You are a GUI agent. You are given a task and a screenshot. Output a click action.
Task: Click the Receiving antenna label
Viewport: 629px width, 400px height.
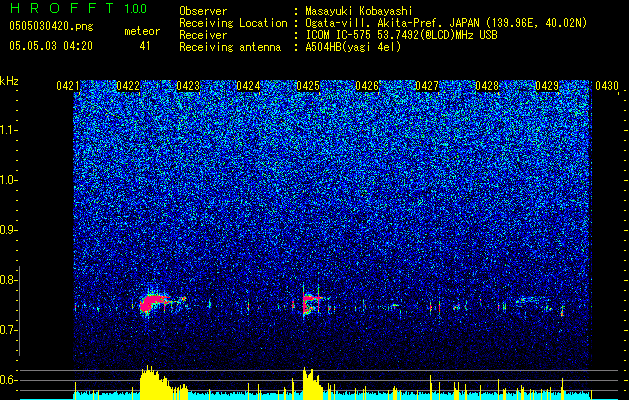pos(230,47)
